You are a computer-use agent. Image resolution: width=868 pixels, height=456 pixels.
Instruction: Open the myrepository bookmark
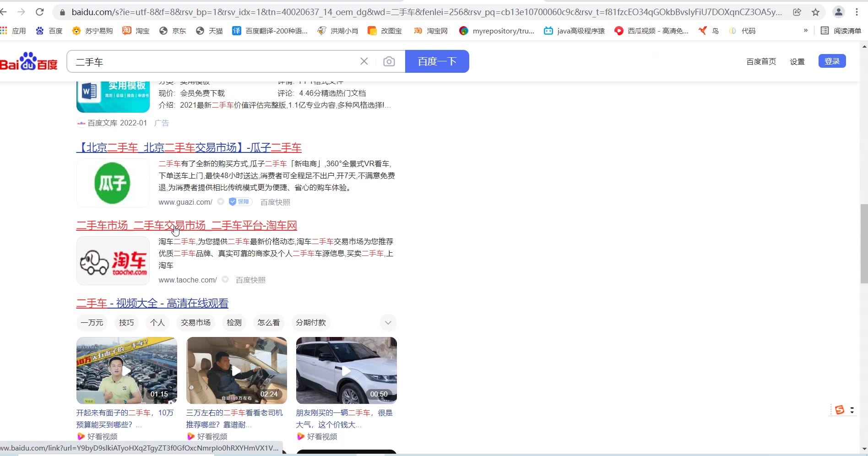(x=497, y=31)
